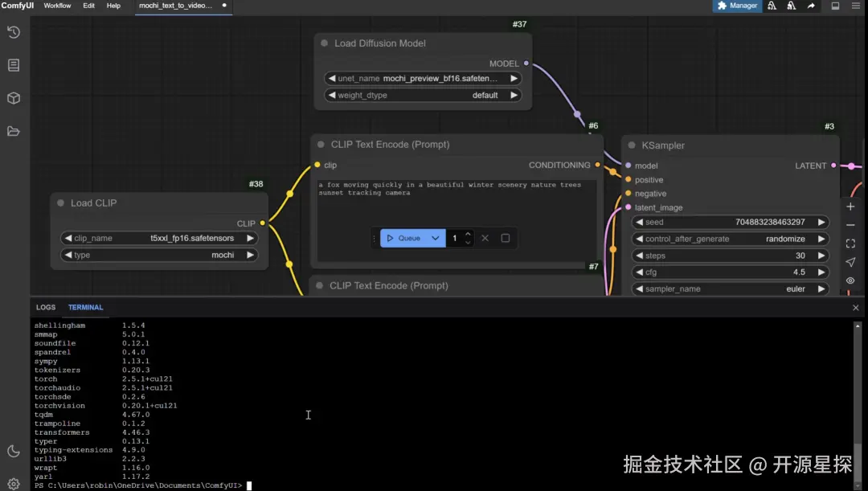Grab the queue toolbar drag handle
The height and width of the screenshot is (491, 868).
375,238
